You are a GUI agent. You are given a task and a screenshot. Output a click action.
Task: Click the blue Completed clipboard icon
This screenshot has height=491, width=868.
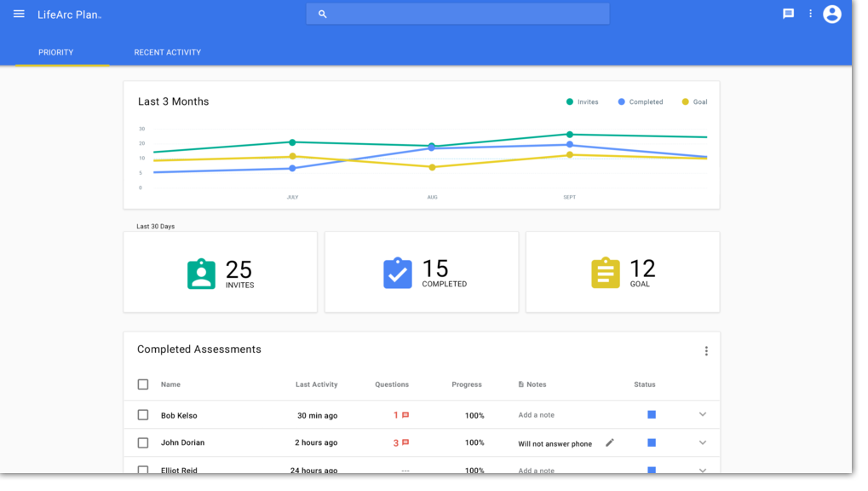pos(398,273)
